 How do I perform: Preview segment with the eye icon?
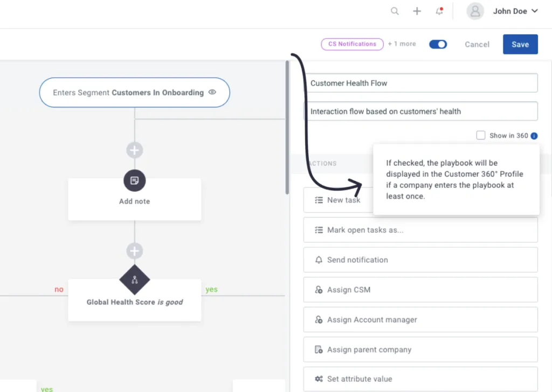212,92
